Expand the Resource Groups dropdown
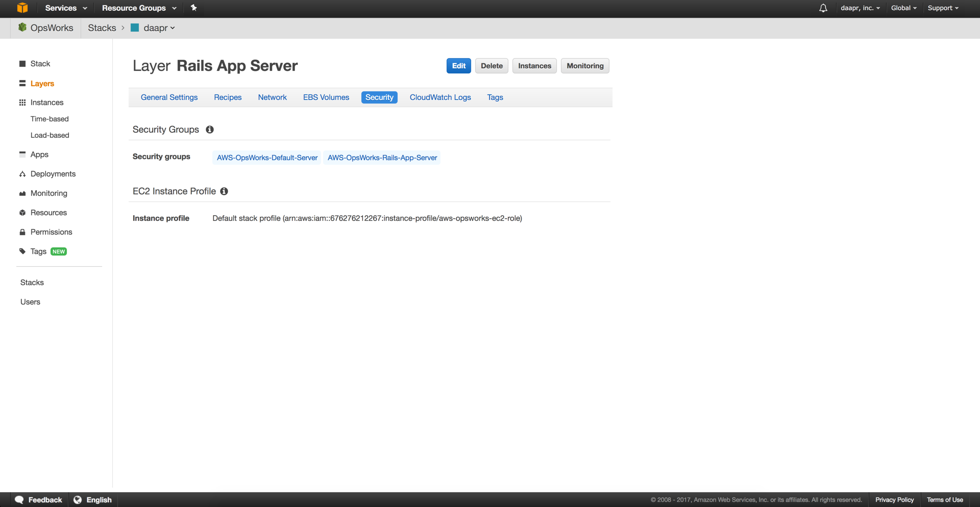Image resolution: width=980 pixels, height=507 pixels. (x=139, y=8)
